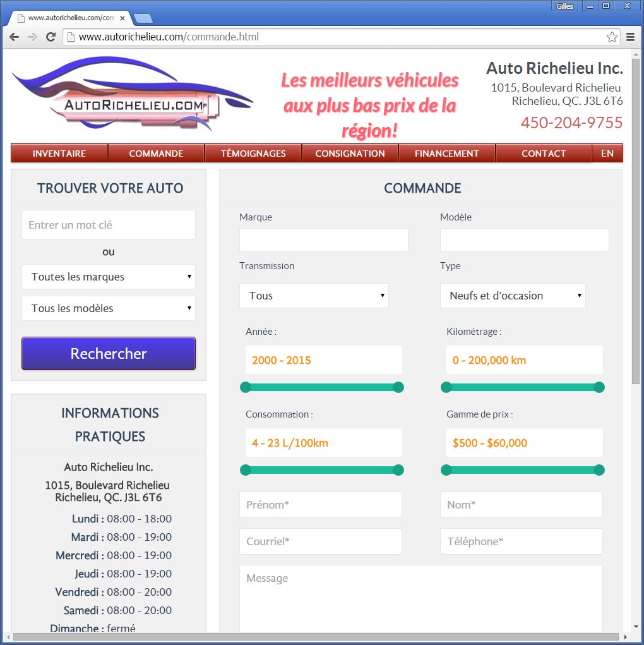This screenshot has width=644, height=645.
Task: Switch language with EN link
Action: (x=607, y=154)
